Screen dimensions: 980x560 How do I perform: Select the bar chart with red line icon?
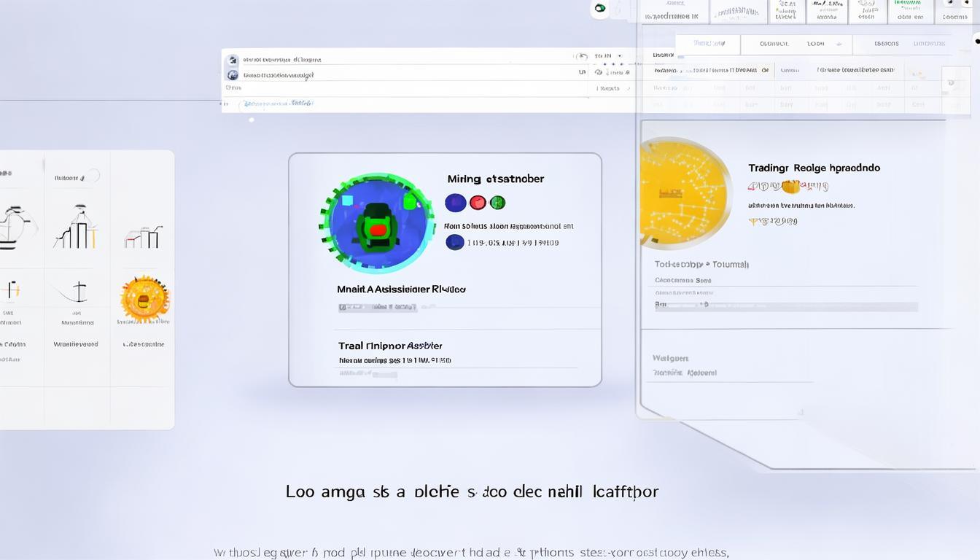tap(143, 236)
